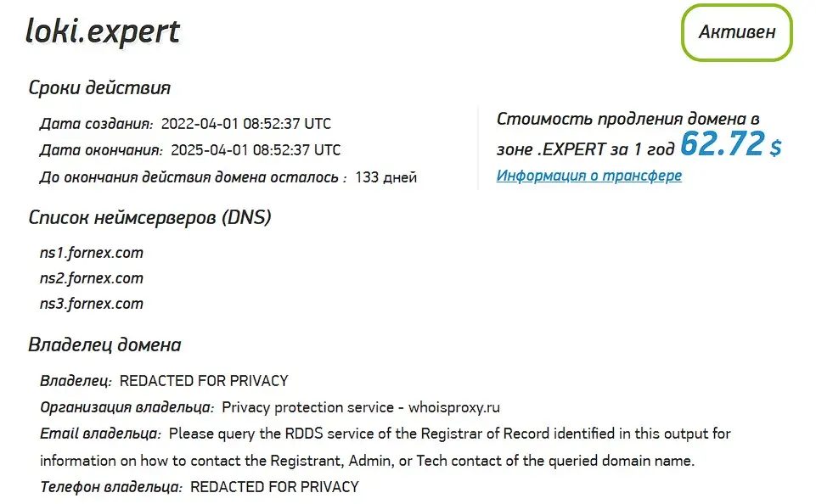
Task: Open the Информация о трансфере link
Action: pos(588,176)
